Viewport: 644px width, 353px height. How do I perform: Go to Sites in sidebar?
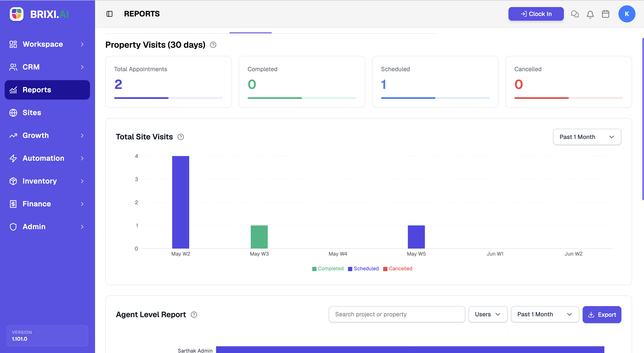pyautogui.click(x=47, y=113)
